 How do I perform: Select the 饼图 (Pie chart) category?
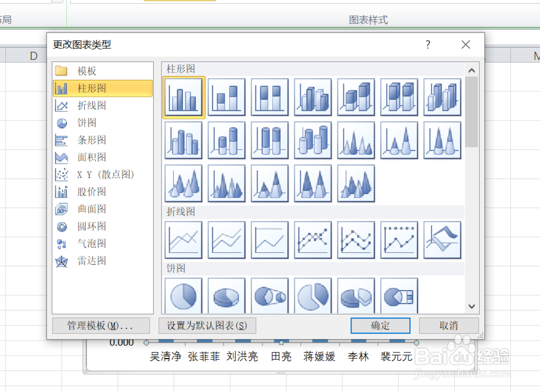point(85,123)
